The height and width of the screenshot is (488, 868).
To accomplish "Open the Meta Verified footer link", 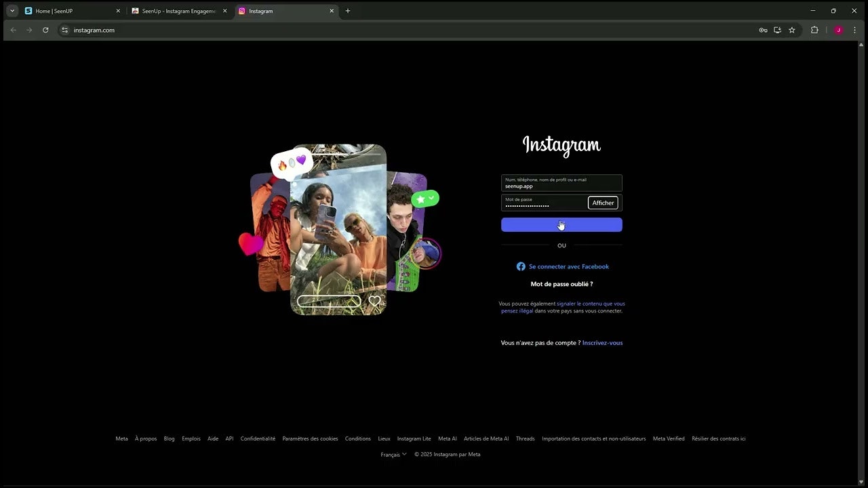I will click(669, 439).
